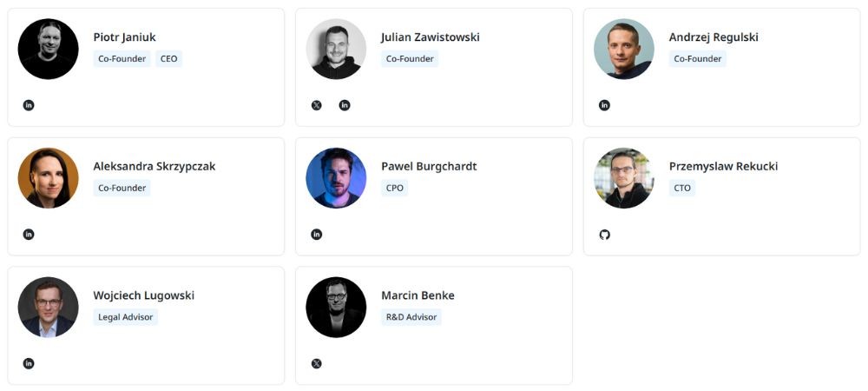Click the Legal Advisor tag
Viewport: 868px width, 391px height.
pyautogui.click(x=126, y=317)
